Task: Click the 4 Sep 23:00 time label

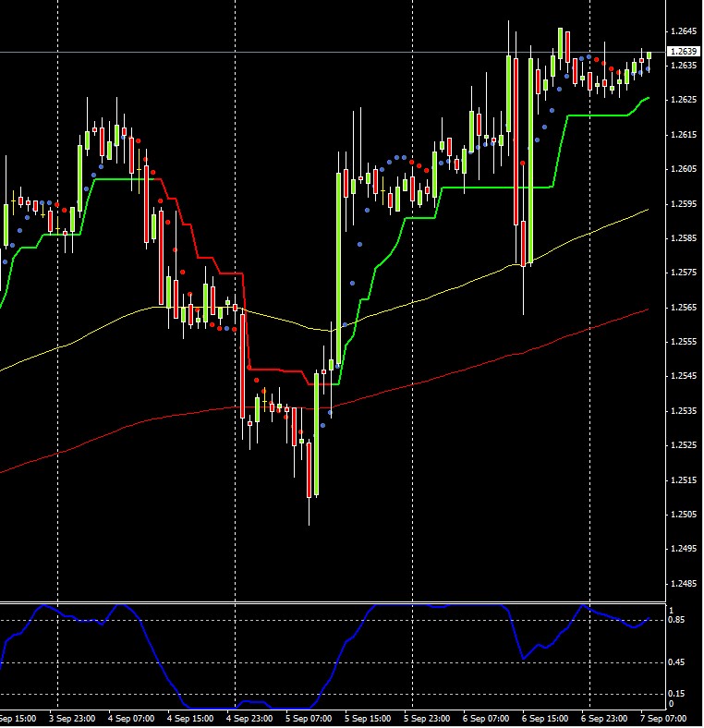Action: (249, 719)
